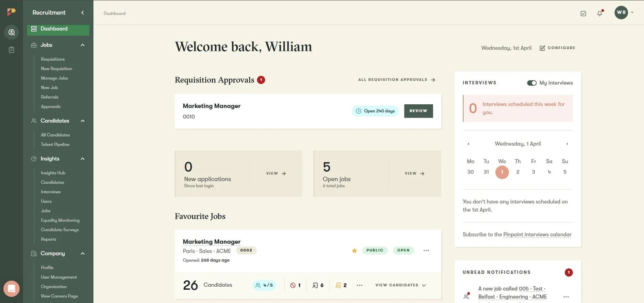Click the star on Marketing Manager favourite
Image resolution: width=644 pixels, height=303 pixels.
(x=354, y=251)
